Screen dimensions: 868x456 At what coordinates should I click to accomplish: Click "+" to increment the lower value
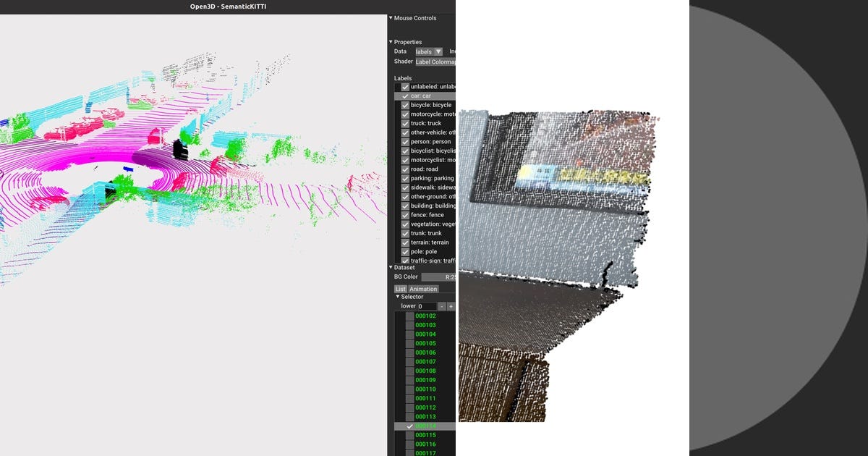450,305
